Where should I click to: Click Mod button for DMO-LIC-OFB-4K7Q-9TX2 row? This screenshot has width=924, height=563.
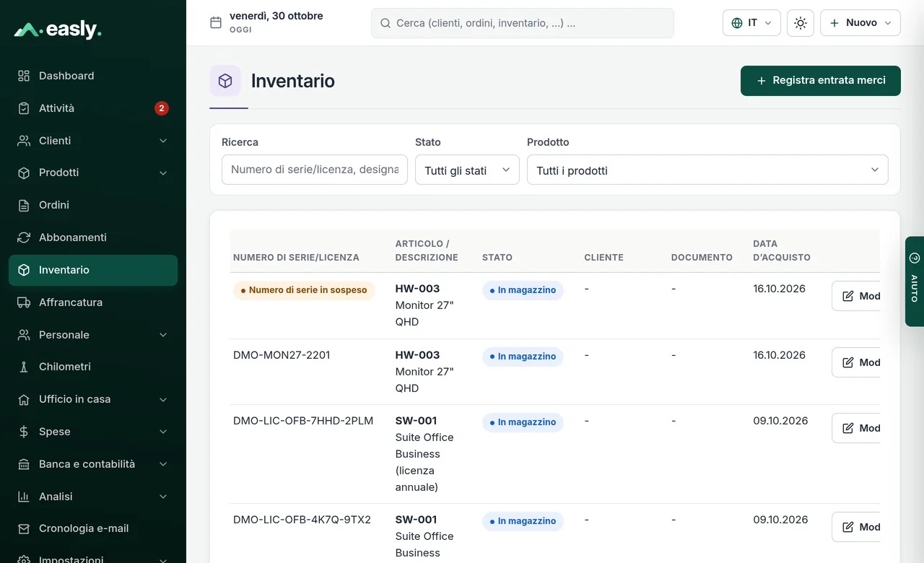pos(856,527)
